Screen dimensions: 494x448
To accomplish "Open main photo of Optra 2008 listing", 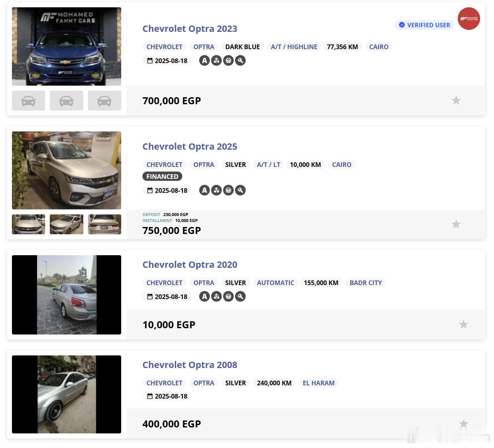I will [66, 394].
